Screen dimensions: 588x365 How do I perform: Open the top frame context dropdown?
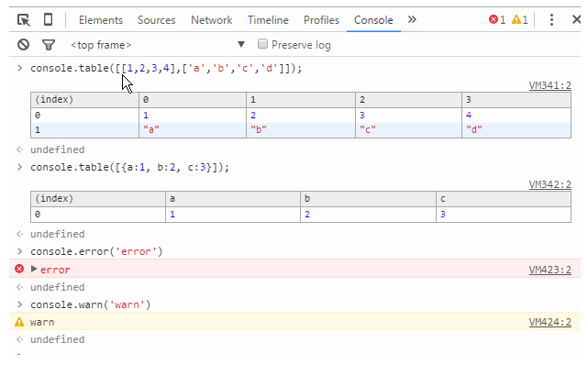pyautogui.click(x=158, y=45)
